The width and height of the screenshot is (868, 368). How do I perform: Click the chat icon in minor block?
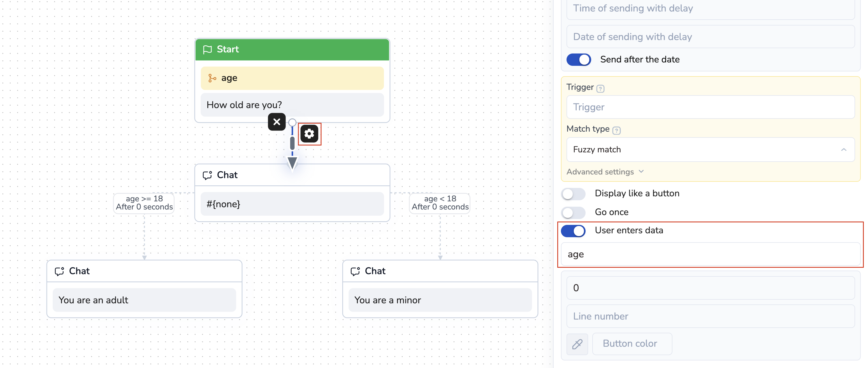355,271
